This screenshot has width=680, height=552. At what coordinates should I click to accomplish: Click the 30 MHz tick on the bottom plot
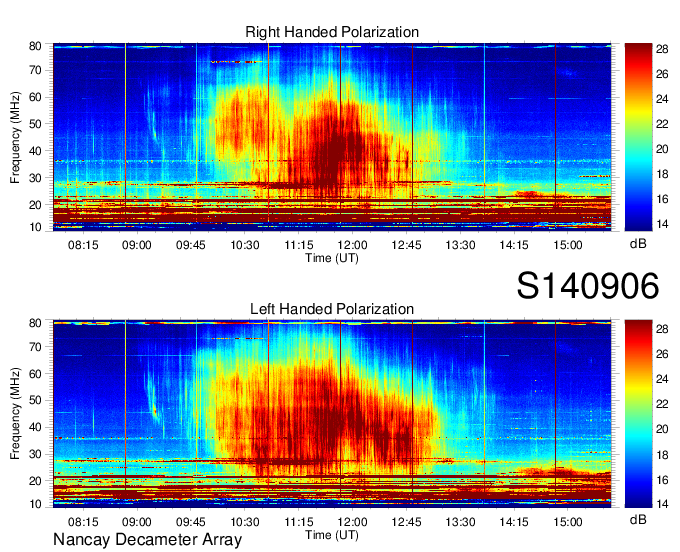[x=35, y=454]
